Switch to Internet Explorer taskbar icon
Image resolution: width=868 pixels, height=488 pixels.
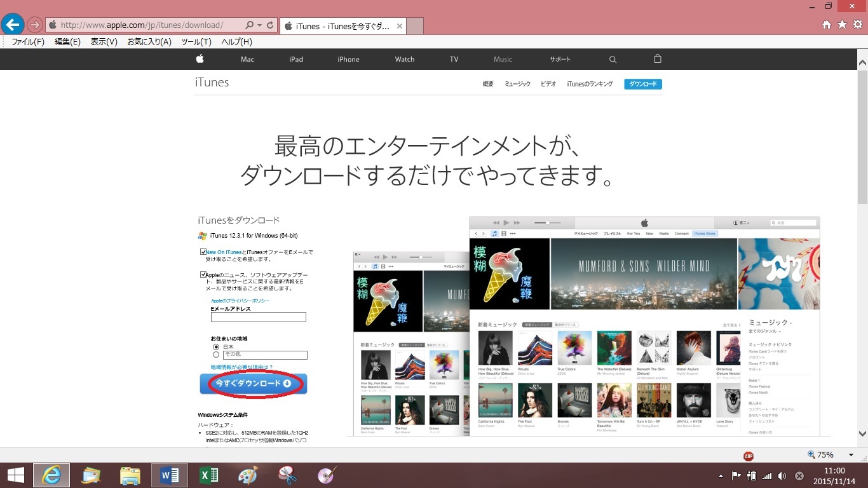point(51,475)
